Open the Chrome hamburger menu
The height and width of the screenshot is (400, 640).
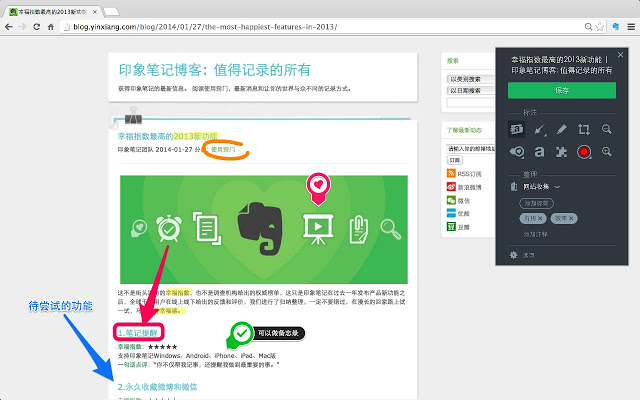click(627, 27)
